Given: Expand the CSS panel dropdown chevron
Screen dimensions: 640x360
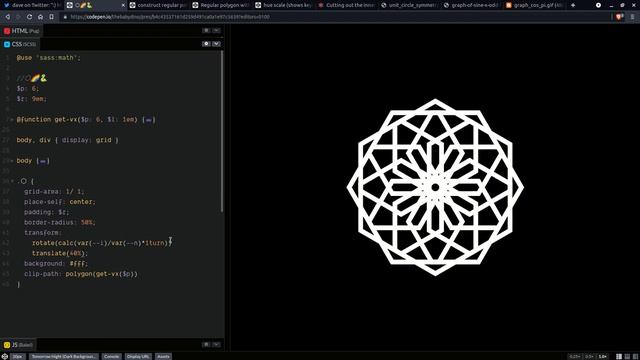Looking at the screenshot, I should coord(216,44).
